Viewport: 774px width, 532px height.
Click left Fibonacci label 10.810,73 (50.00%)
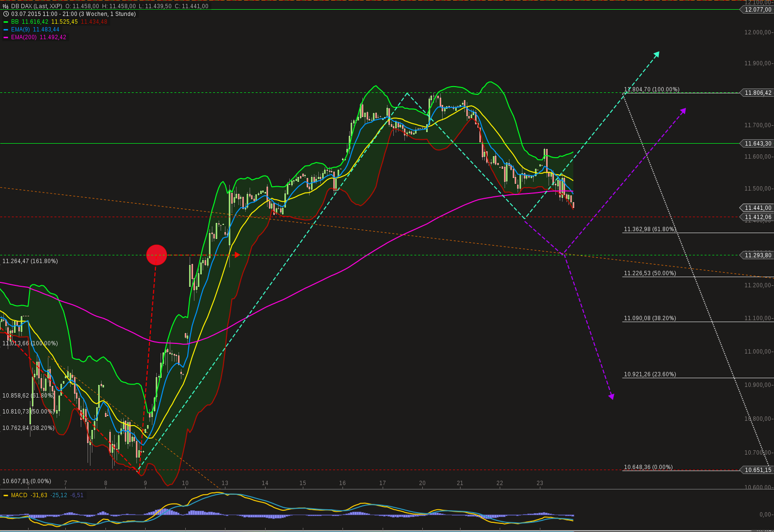coord(28,412)
